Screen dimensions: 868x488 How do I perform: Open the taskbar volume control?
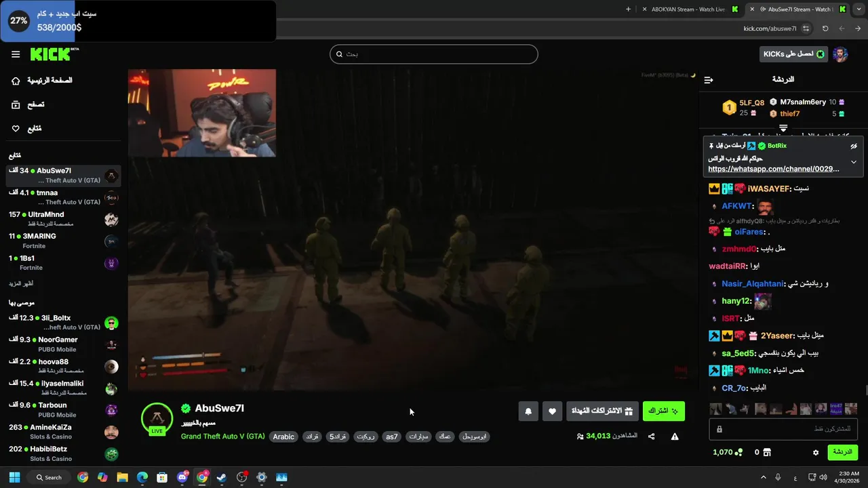823,477
